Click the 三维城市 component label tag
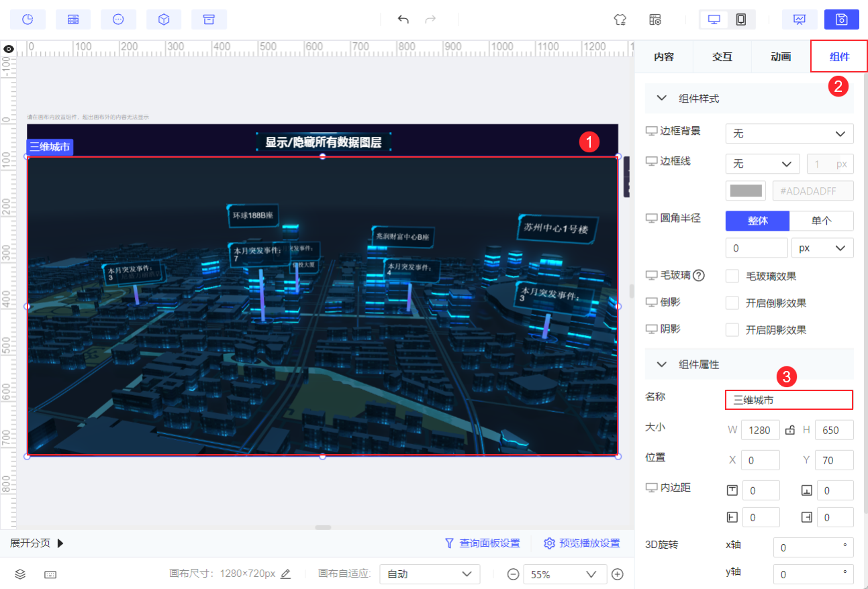The width and height of the screenshot is (868, 589). [50, 147]
